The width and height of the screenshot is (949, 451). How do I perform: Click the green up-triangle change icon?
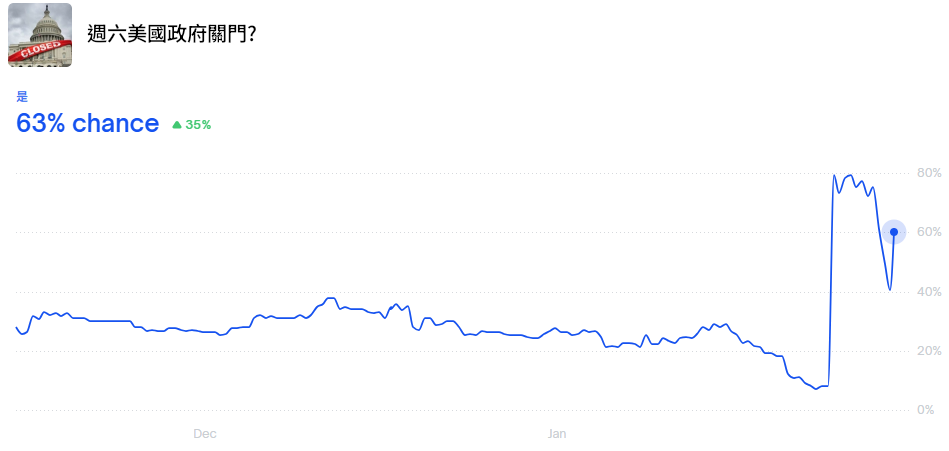pos(177,125)
